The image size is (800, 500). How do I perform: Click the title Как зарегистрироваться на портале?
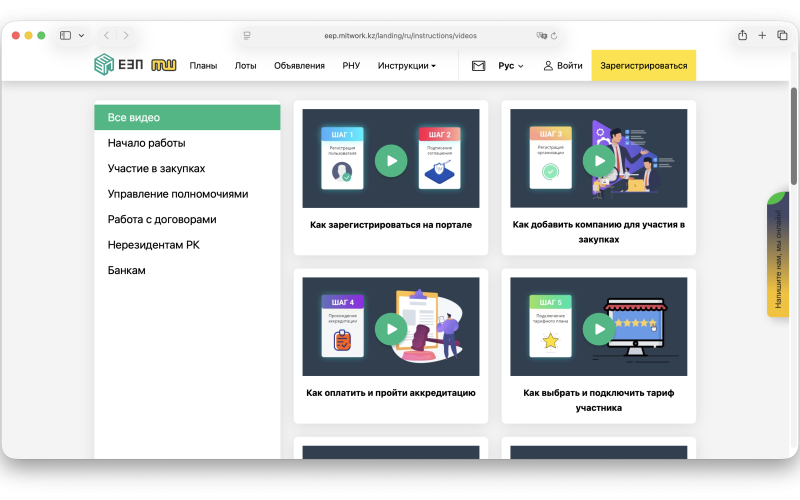click(391, 224)
